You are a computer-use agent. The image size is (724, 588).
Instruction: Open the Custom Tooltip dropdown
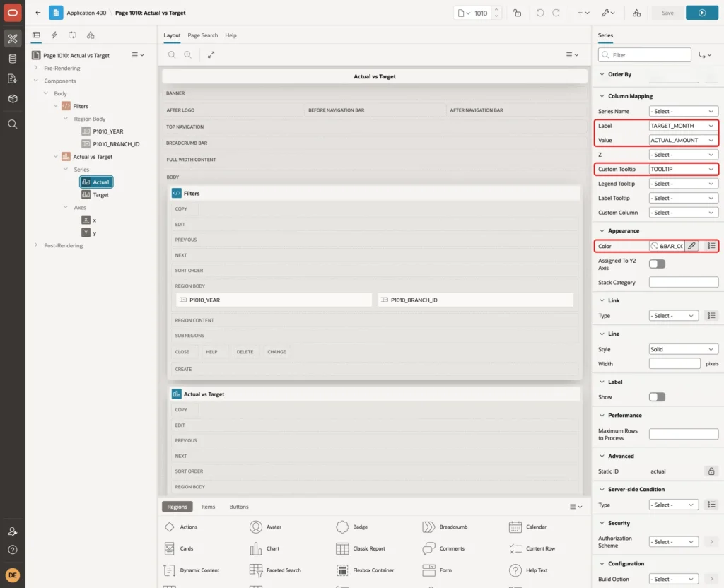click(684, 169)
